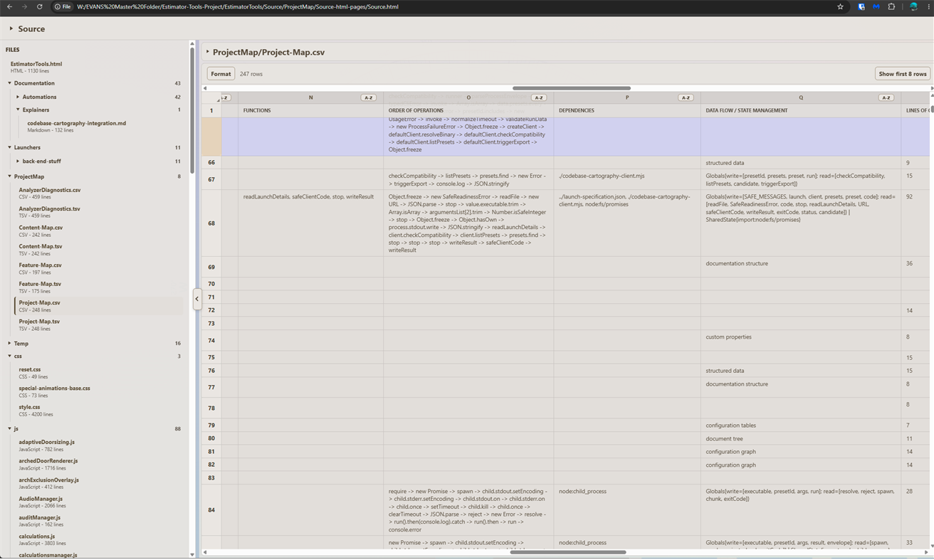
Task: Collapse the sidebar with the chevron handle
Action: pyautogui.click(x=197, y=299)
